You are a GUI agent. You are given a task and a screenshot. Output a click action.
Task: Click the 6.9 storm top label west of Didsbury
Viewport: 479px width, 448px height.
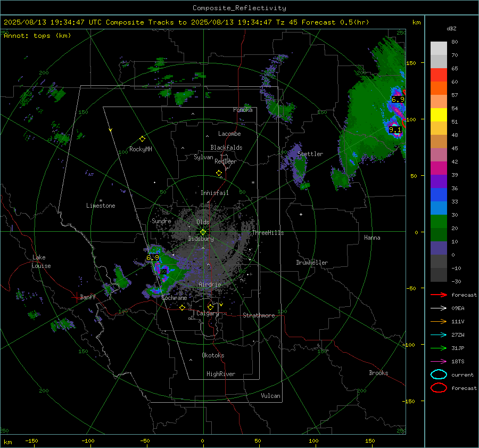point(153,257)
